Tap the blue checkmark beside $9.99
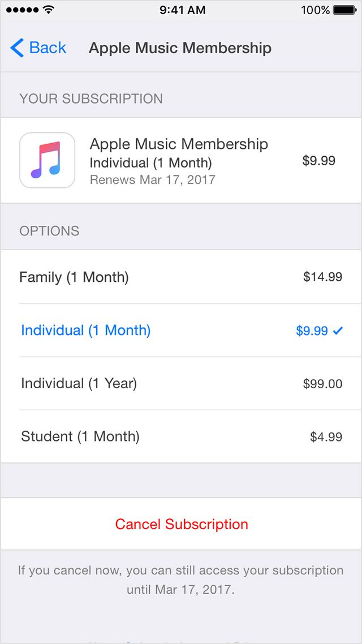Screen dimensions: 362x644 pos(338,331)
